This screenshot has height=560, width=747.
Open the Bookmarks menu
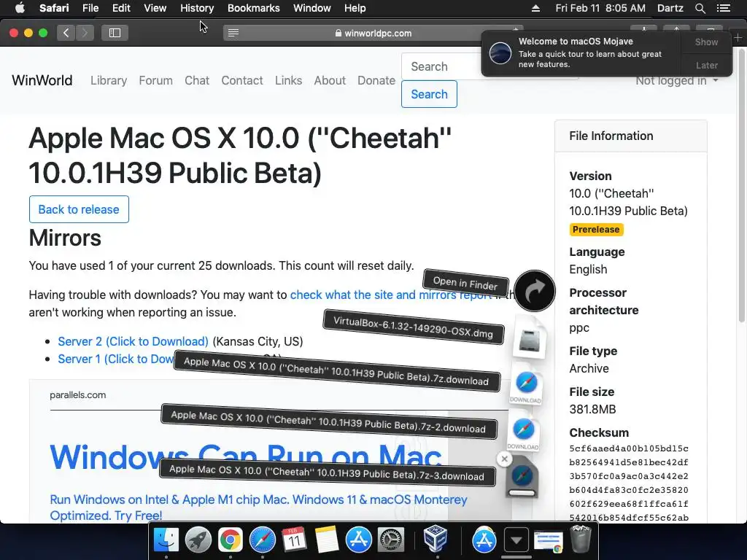[x=253, y=8]
